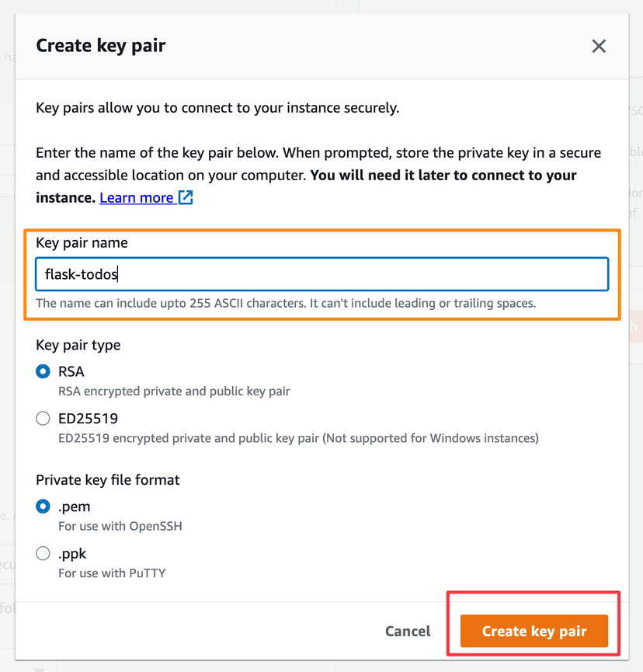Screen dimensions: 643x672
Task: Open the Learn more link
Action: point(137,198)
